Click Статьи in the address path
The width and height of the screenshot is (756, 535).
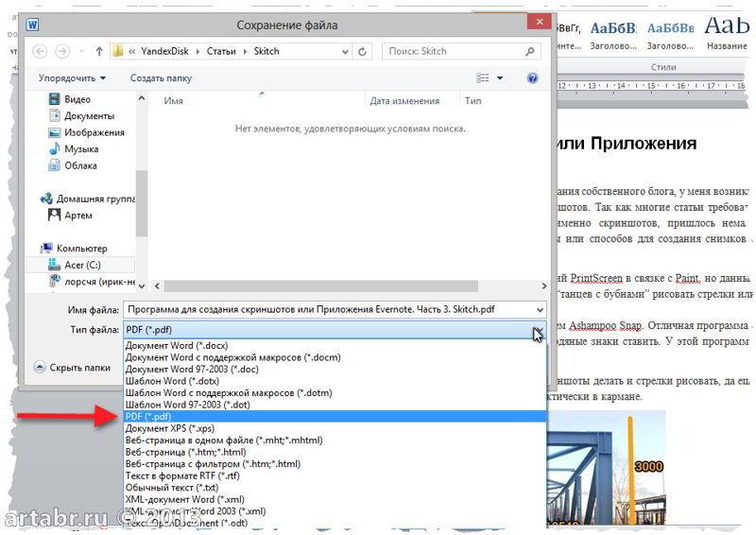221,51
